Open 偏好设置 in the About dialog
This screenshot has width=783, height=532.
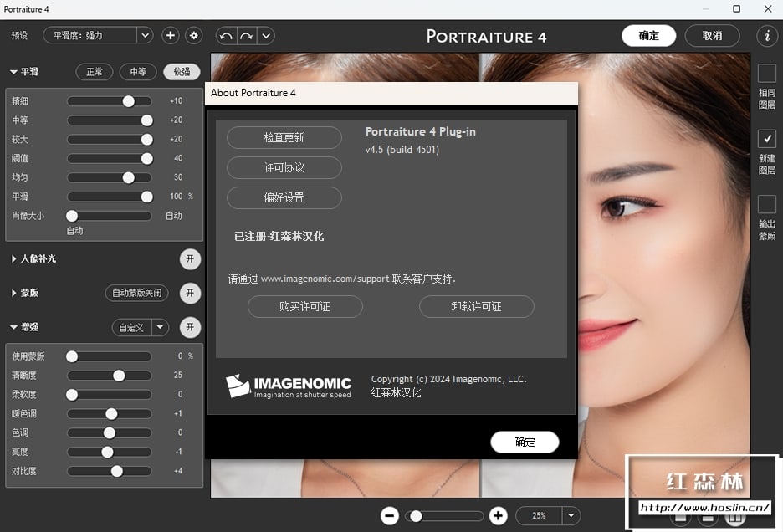(x=284, y=197)
